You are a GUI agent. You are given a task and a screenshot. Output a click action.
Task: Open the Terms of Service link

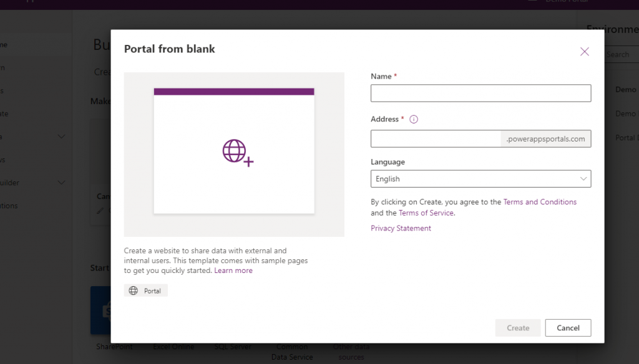pyautogui.click(x=426, y=213)
